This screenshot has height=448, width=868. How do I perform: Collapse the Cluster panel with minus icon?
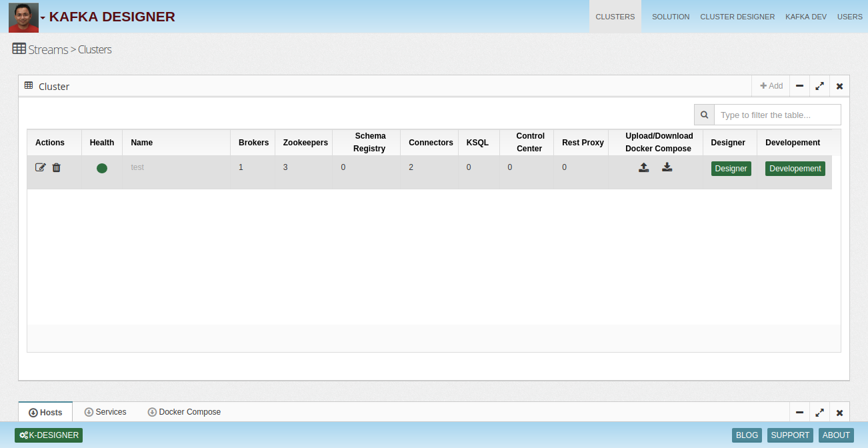click(x=799, y=86)
